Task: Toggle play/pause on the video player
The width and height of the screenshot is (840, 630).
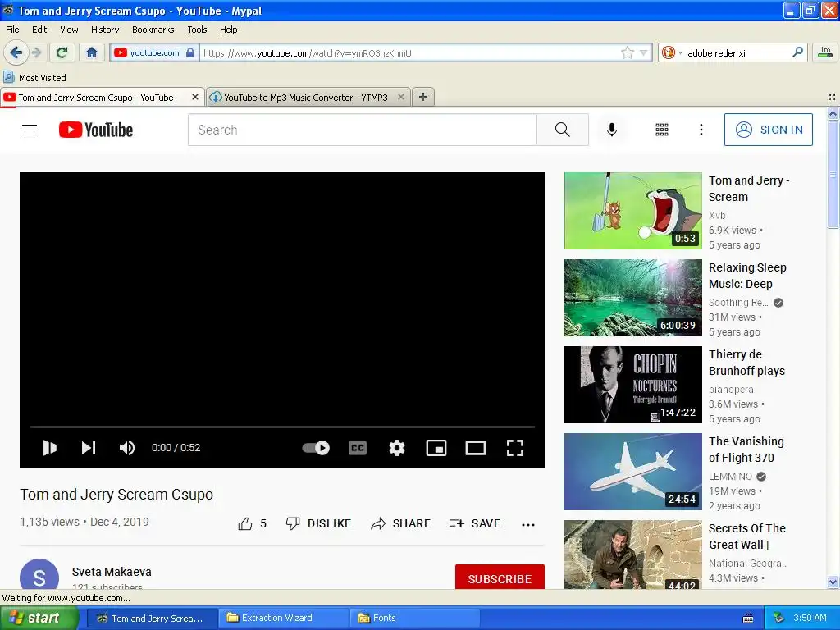Action: pyautogui.click(x=49, y=447)
